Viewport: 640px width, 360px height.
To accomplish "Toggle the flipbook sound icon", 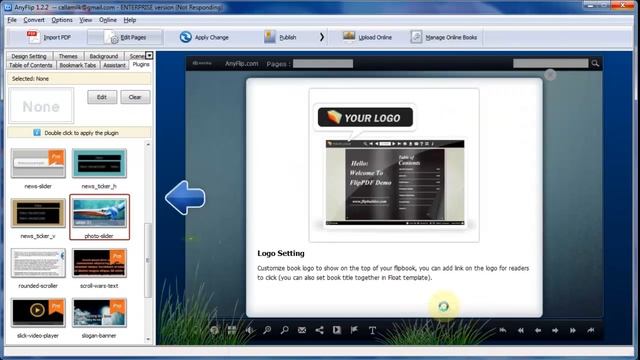I will [249, 330].
